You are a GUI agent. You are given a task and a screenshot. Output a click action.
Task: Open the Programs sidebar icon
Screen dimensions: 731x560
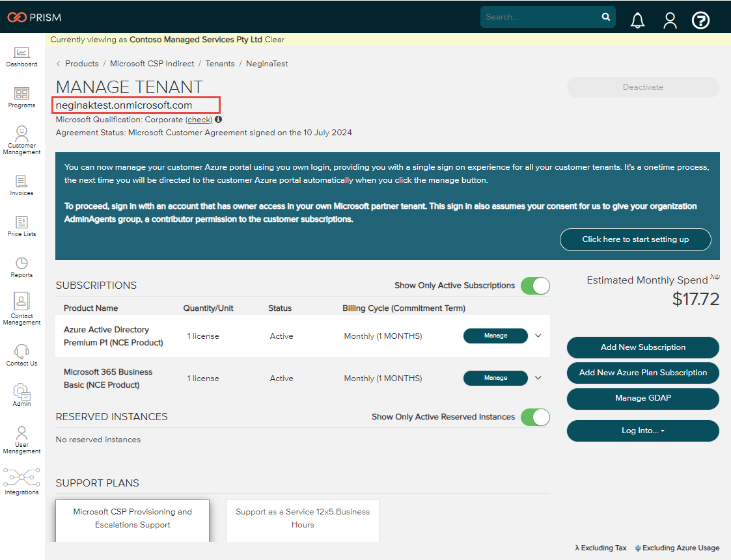[x=21, y=98]
